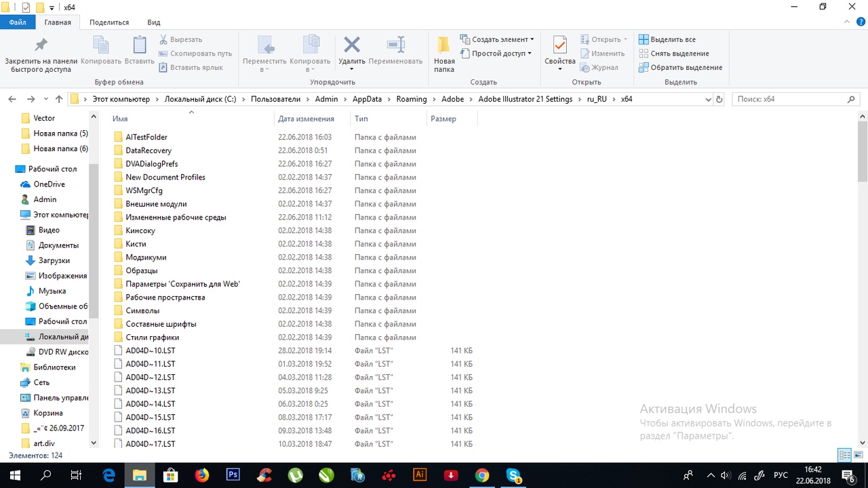The width and height of the screenshot is (868, 488).
Task: Go back with the left arrow navigation button
Action: coord(12,99)
